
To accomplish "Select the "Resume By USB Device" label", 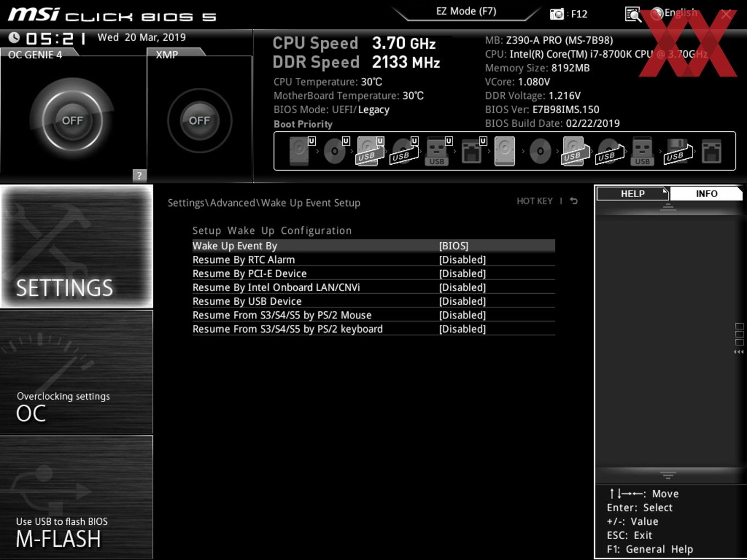I will [x=247, y=301].
